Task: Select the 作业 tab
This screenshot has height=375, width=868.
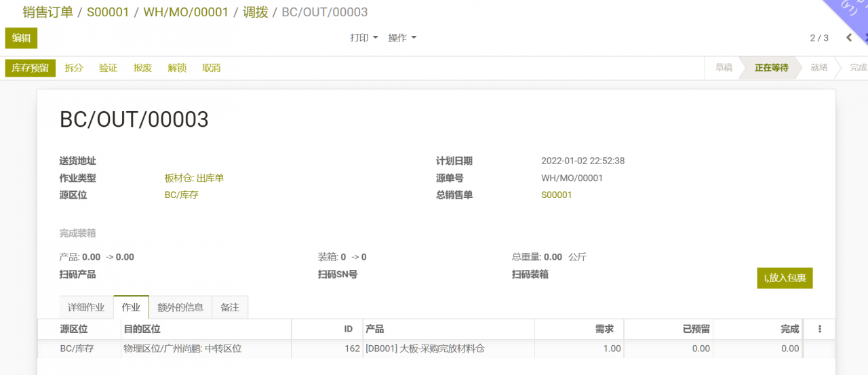Action: (131, 307)
